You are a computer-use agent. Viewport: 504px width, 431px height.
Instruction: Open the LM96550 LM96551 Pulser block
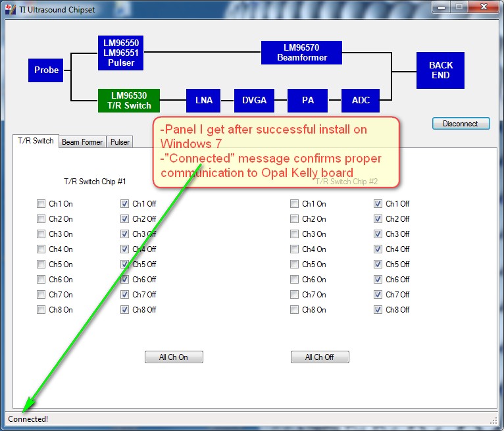pyautogui.click(x=120, y=53)
